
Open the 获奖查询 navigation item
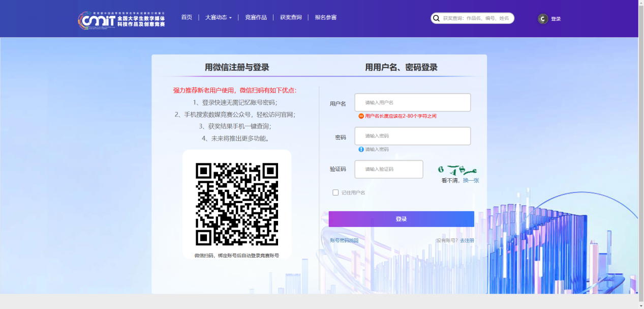pyautogui.click(x=291, y=17)
